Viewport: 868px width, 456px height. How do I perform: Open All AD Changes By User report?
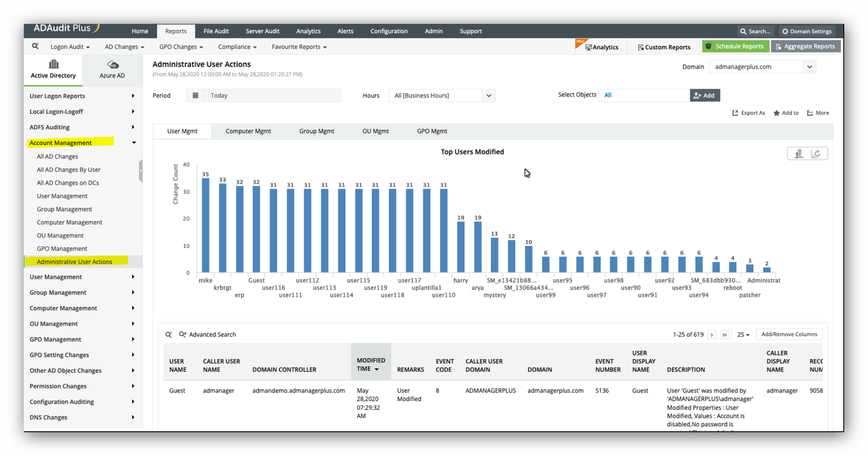tap(68, 170)
